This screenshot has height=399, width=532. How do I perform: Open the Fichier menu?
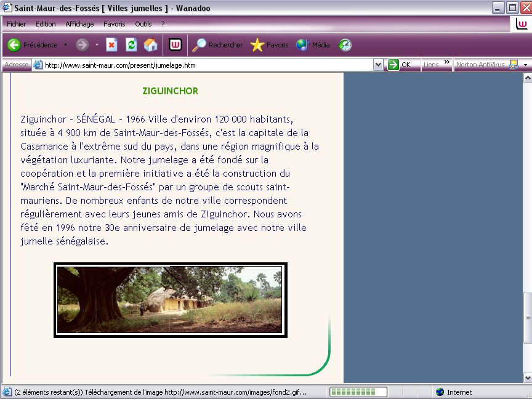point(16,24)
